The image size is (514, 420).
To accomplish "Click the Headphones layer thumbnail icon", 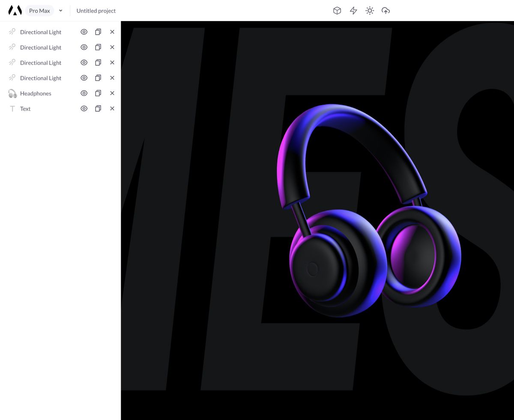I will click(12, 93).
